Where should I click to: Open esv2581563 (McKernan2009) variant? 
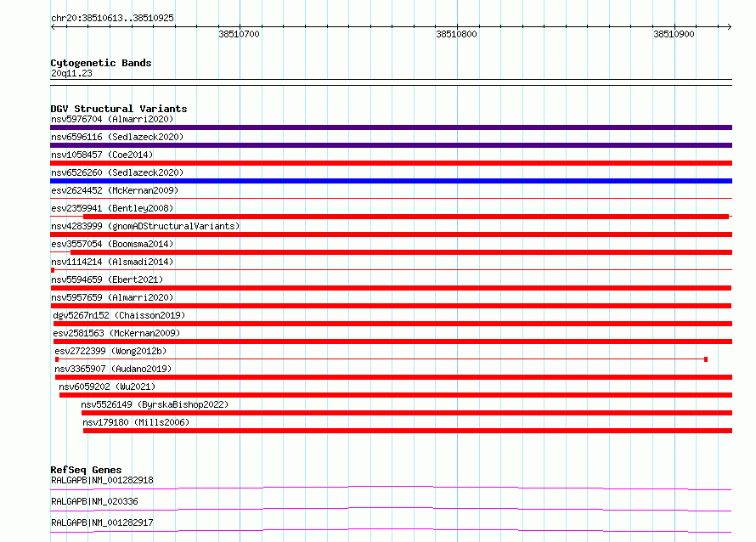click(116, 333)
